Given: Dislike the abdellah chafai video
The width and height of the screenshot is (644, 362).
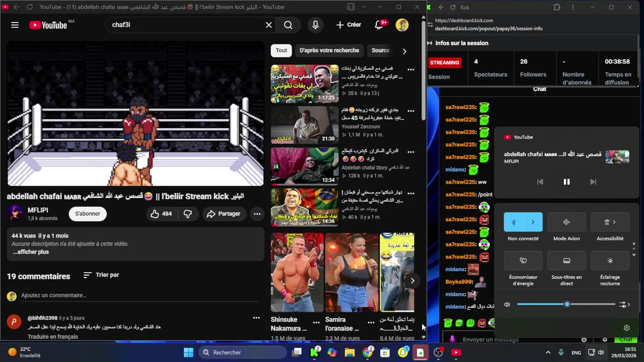Looking at the screenshot, I should 188,214.
